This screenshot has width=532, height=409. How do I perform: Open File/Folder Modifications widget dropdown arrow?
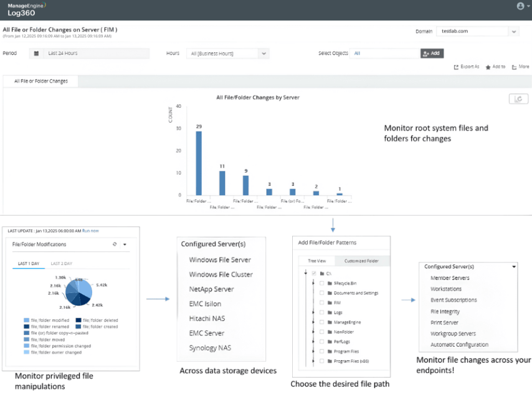coord(125,244)
